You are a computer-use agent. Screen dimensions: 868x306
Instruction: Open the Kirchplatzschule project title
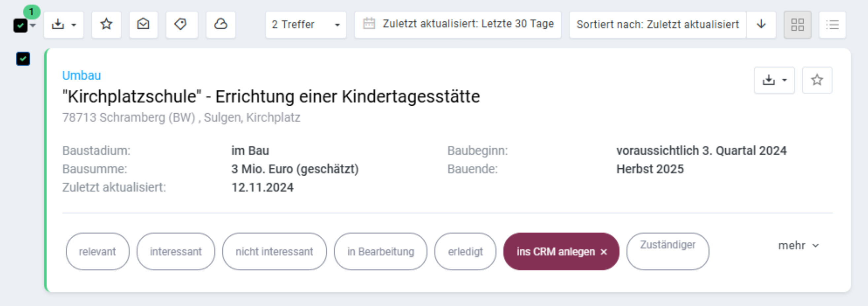(271, 97)
